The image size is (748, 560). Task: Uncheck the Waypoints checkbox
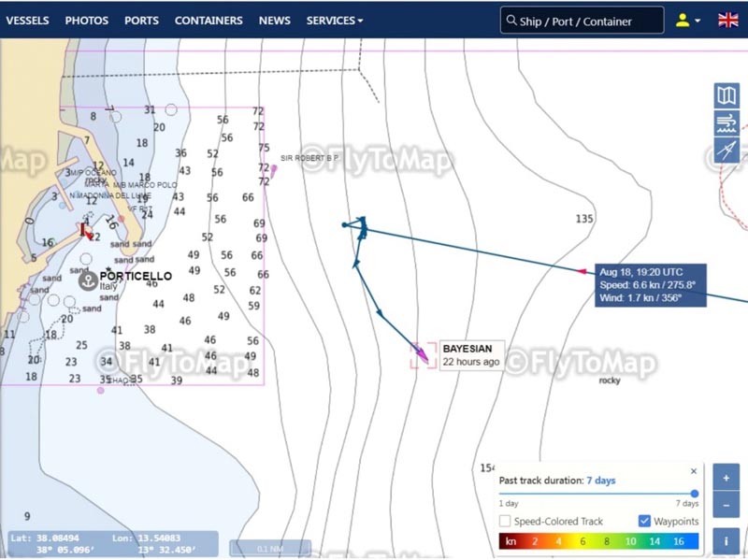click(644, 521)
